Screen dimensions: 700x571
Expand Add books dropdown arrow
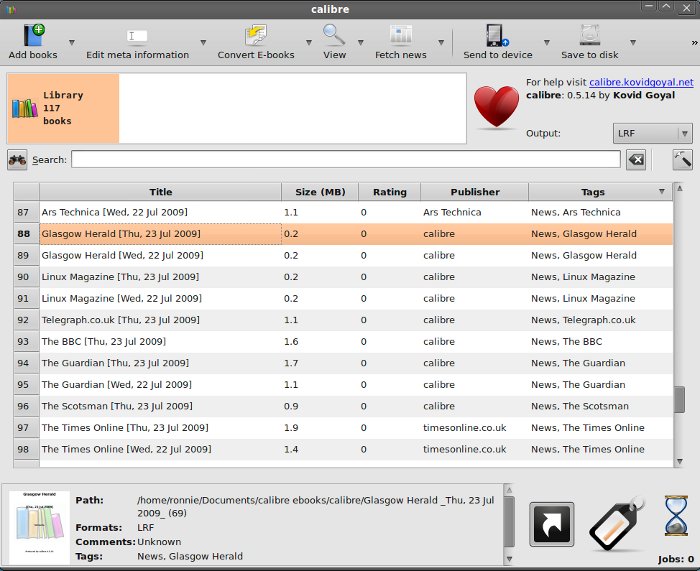coord(71,43)
